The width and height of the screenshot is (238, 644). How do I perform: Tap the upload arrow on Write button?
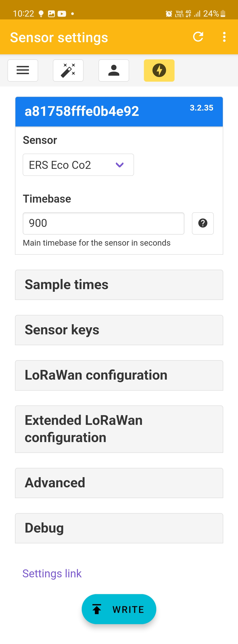coord(97,609)
